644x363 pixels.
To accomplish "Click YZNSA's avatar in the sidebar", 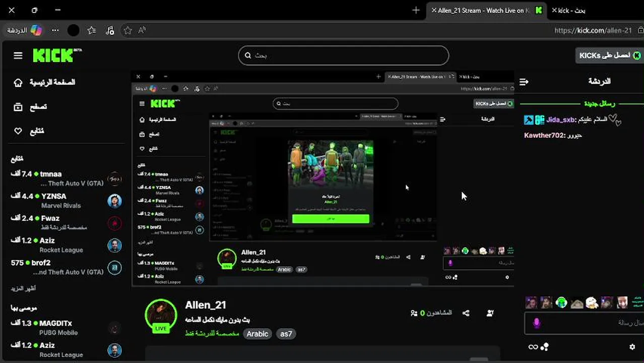I will pyautogui.click(x=114, y=201).
